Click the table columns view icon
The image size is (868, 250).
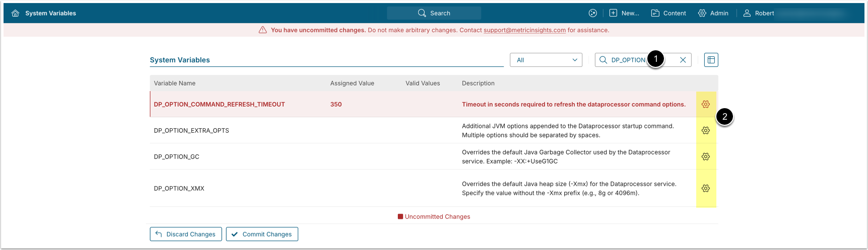[711, 60]
